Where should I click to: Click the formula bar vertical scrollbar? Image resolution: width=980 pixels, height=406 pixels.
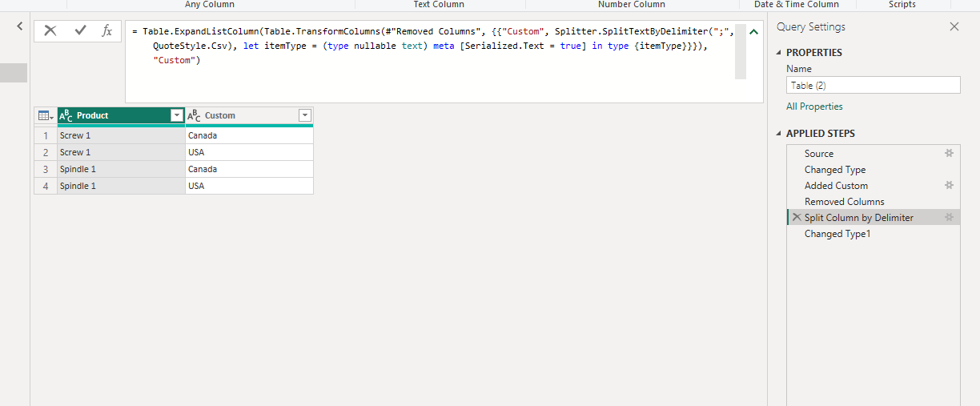pyautogui.click(x=741, y=51)
